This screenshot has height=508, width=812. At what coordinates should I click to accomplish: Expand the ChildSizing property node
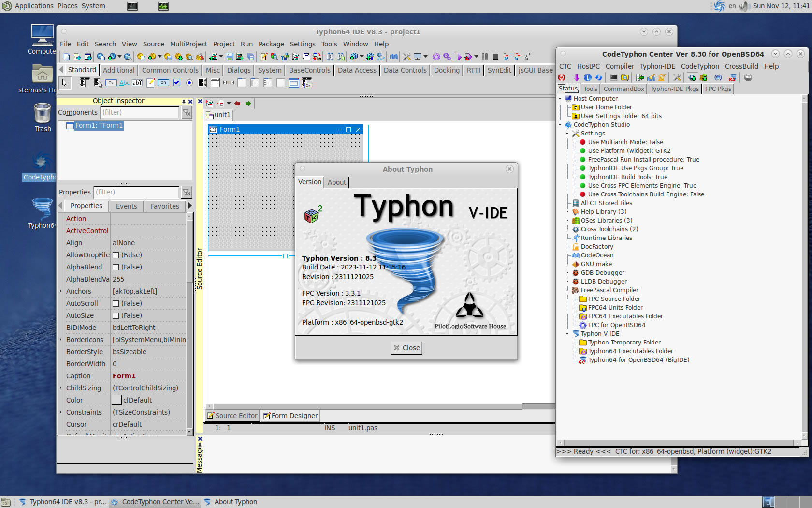tap(61, 388)
